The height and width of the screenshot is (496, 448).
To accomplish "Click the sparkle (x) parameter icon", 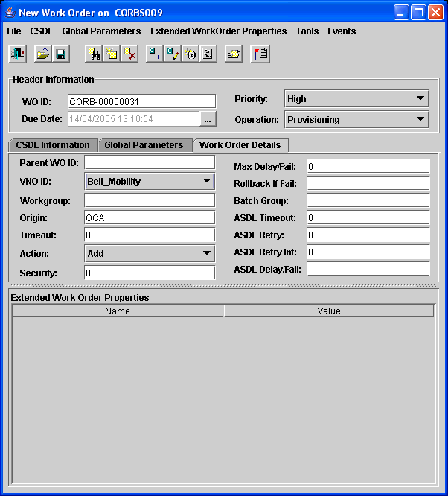I will pos(191,54).
